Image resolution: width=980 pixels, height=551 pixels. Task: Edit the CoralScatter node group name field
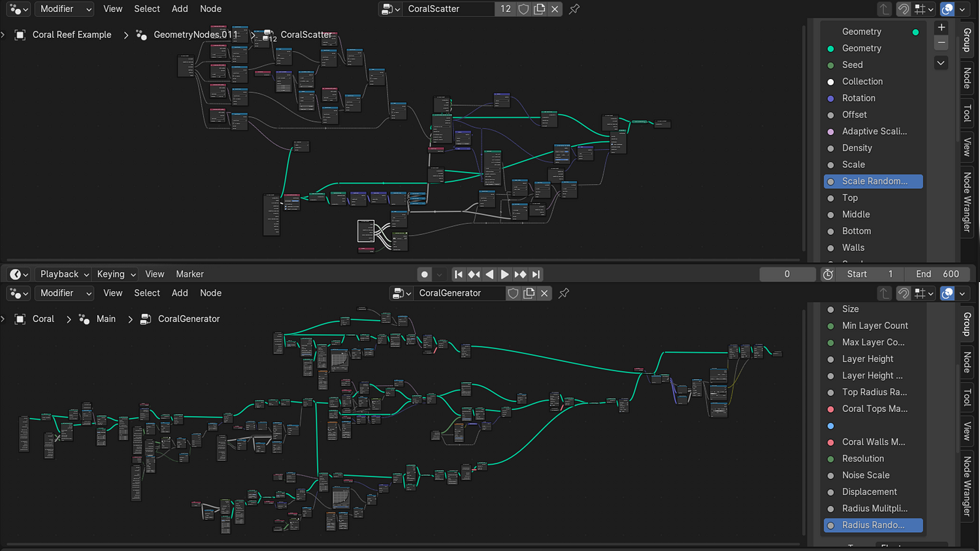click(448, 9)
